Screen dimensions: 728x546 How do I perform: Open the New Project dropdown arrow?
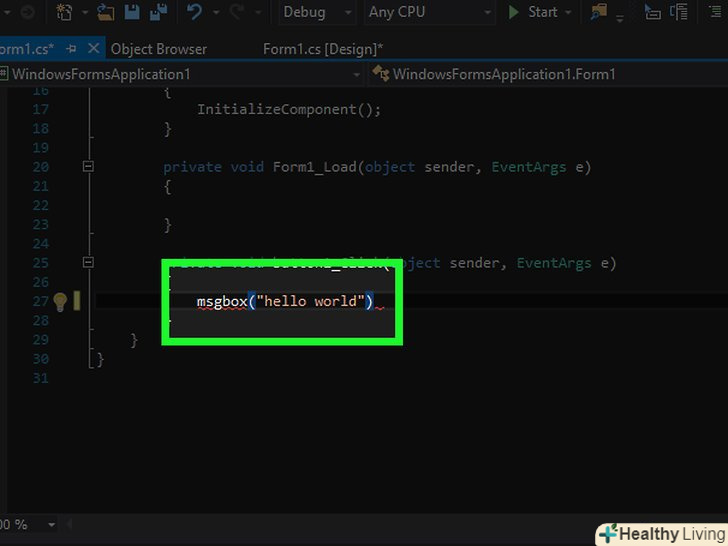coord(85,13)
